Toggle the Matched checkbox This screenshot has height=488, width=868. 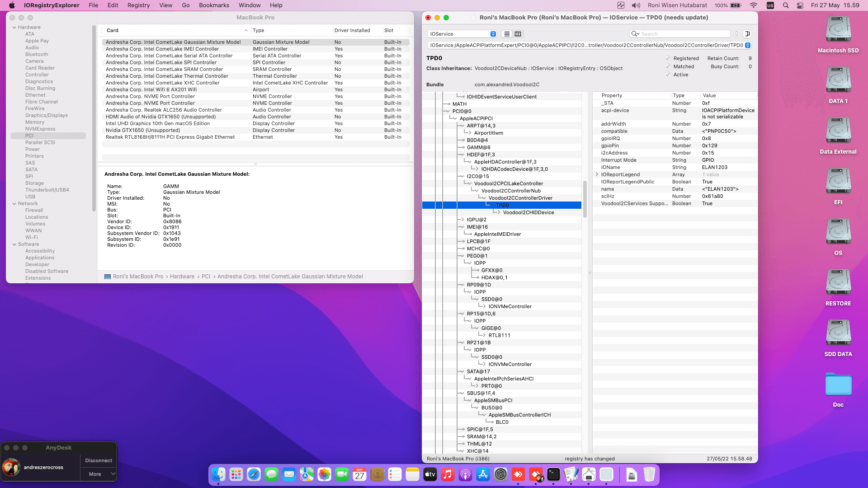tap(668, 66)
